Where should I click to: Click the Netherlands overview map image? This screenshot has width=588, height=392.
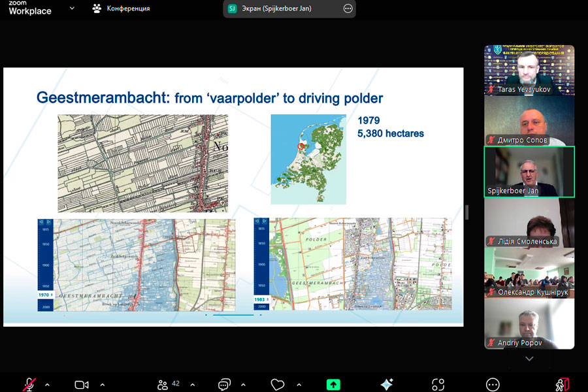(308, 159)
